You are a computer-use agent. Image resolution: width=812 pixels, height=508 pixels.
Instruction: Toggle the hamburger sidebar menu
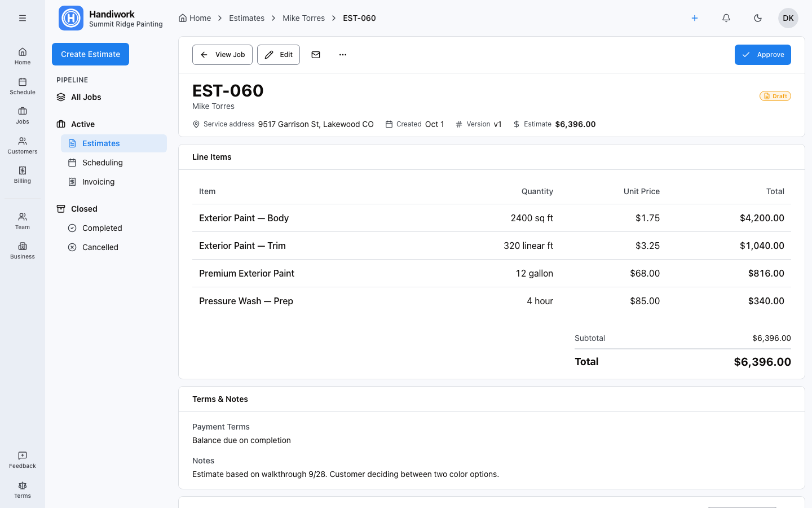click(23, 18)
